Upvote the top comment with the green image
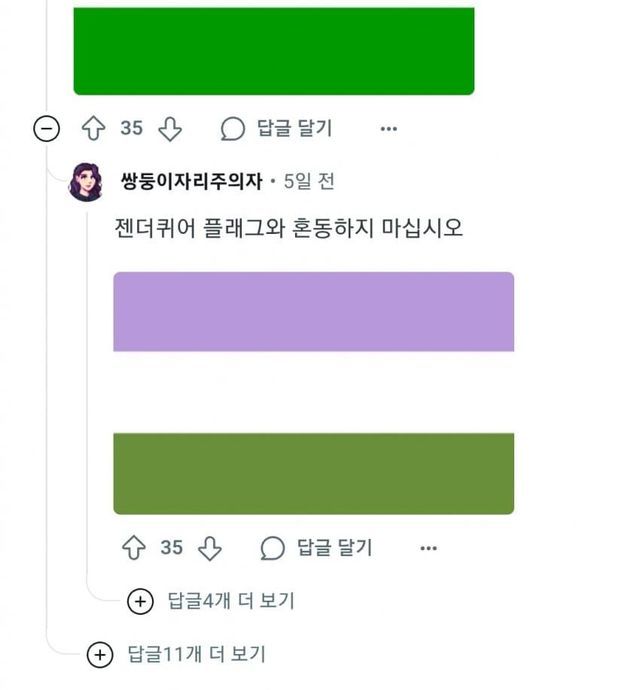This screenshot has width=640, height=690. point(93,128)
